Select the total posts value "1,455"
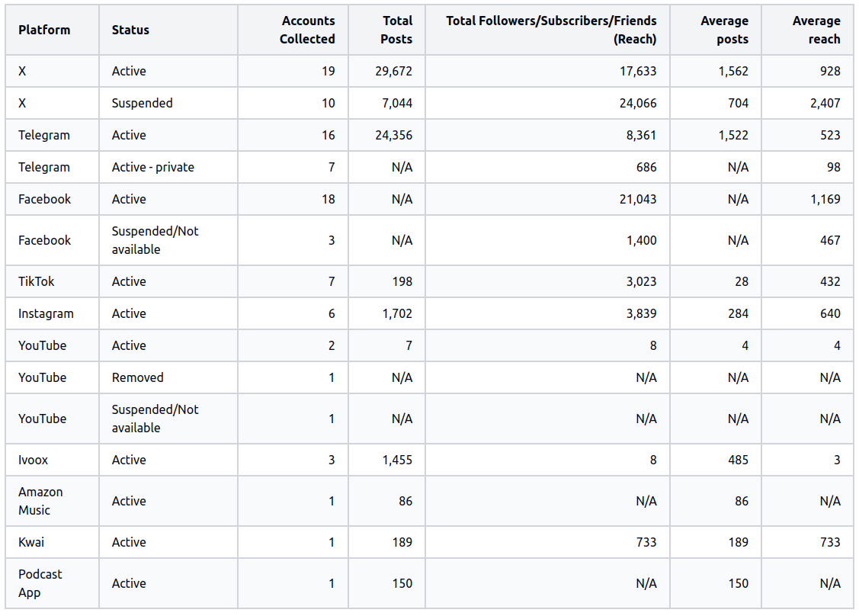859x616 pixels. 397,460
